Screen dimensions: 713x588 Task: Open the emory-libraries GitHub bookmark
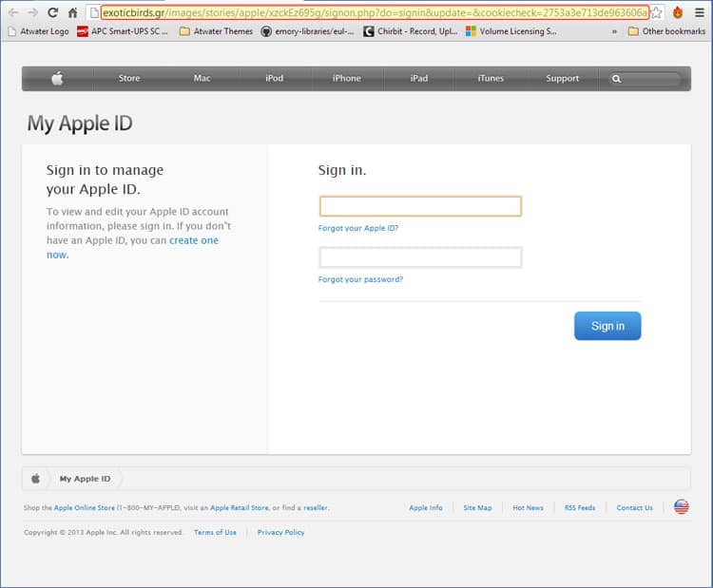point(307,31)
